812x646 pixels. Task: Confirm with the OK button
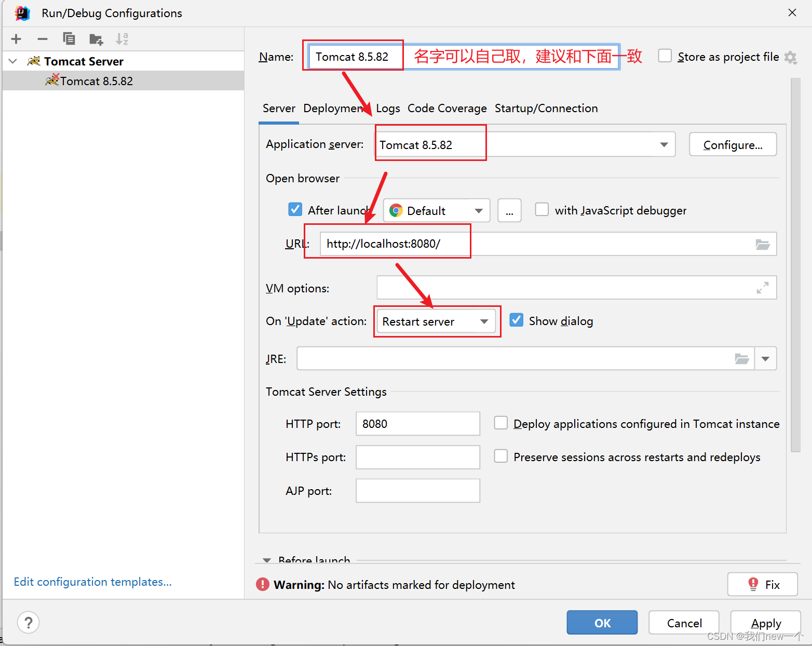602,623
